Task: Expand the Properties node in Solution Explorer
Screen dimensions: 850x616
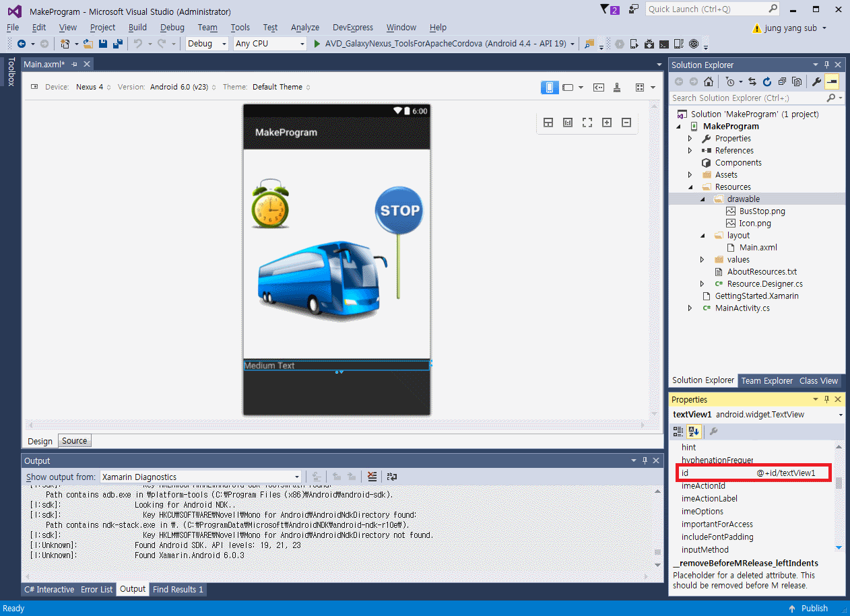Action: tap(690, 138)
